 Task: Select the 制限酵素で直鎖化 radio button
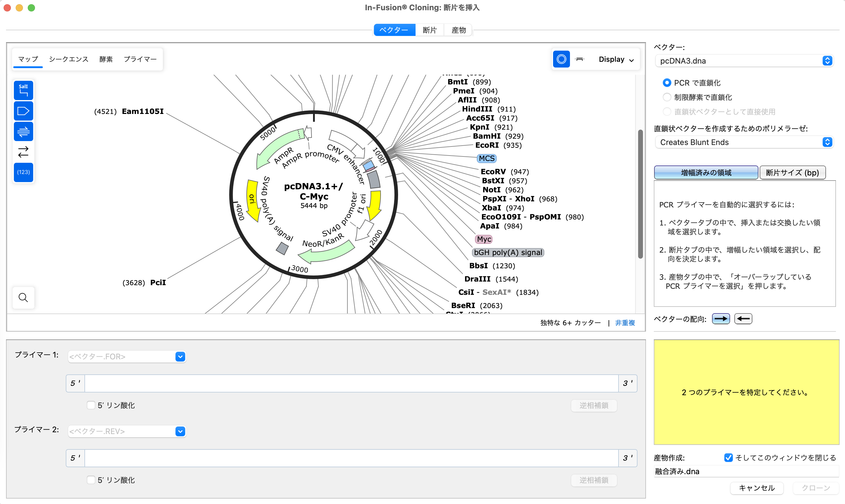click(x=667, y=97)
